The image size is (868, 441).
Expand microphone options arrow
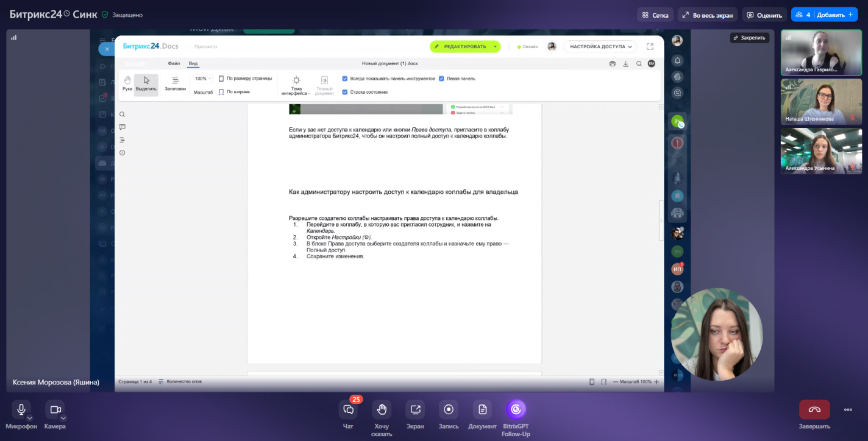(29, 418)
